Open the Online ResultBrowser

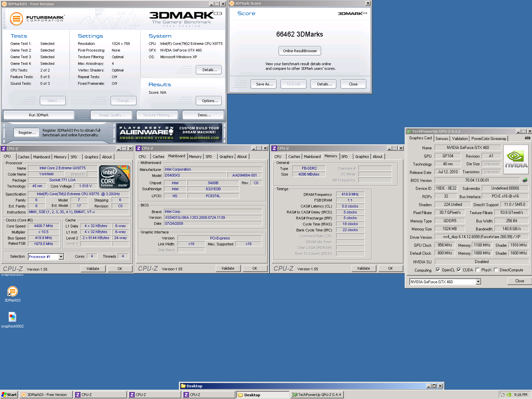coord(300,51)
